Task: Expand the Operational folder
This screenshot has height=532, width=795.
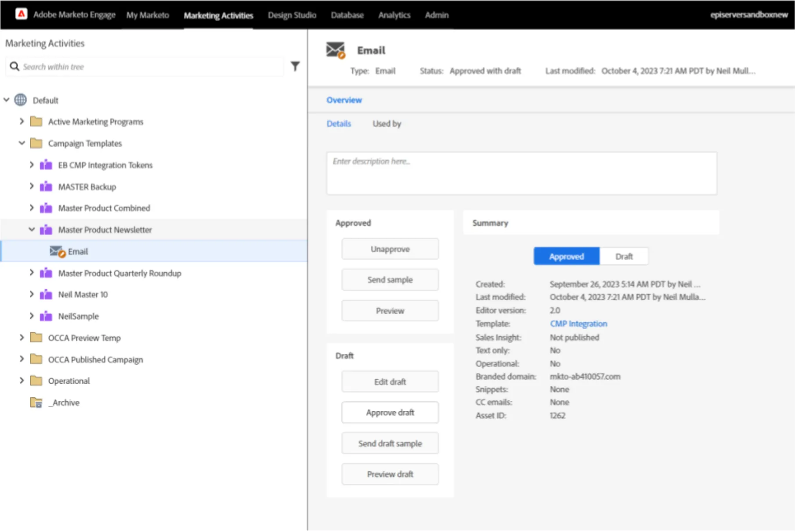Action: point(22,380)
